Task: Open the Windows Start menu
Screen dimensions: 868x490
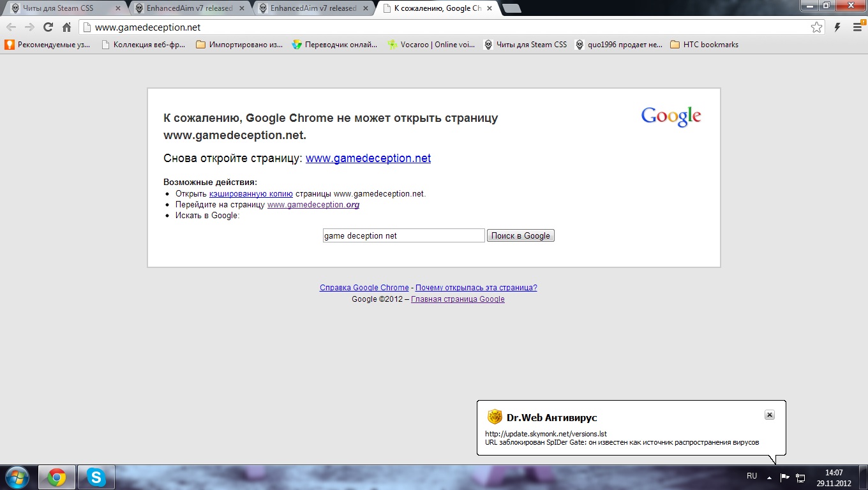Action: pyautogui.click(x=17, y=477)
